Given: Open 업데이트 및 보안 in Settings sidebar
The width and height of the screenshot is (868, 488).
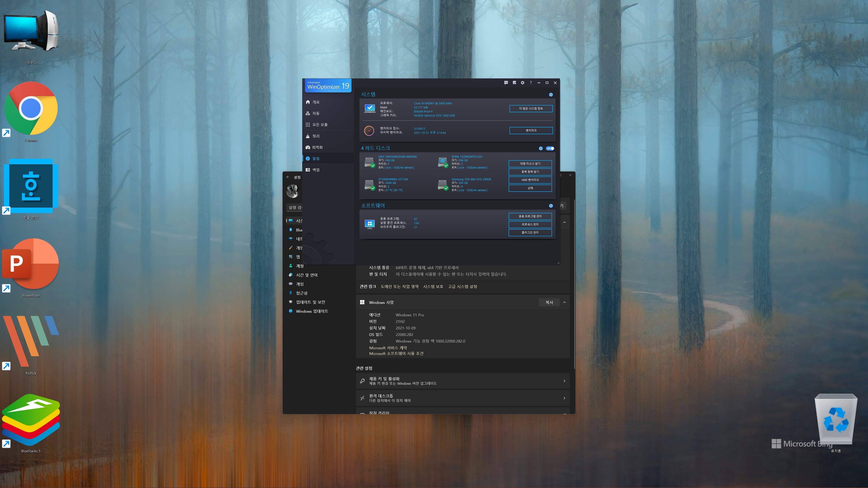Looking at the screenshot, I should 310,302.
